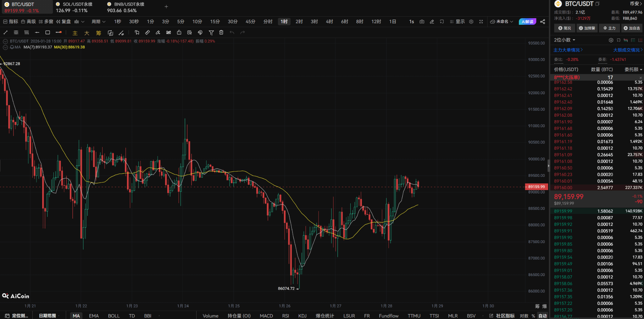Image resolution: width=644 pixels, height=319 pixels.
Task: Click the screenshot camera icon in chart toolbar
Action: point(422,22)
